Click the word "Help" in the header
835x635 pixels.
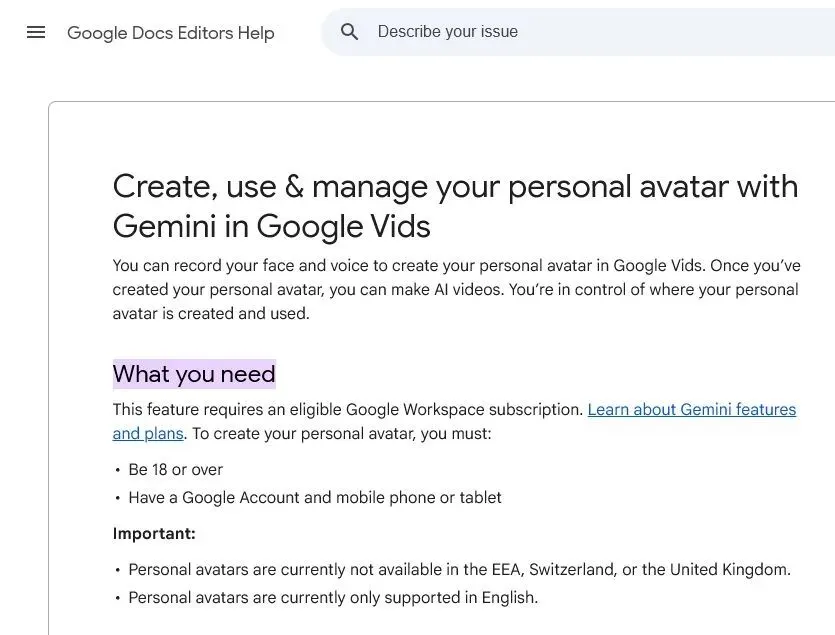tap(256, 32)
